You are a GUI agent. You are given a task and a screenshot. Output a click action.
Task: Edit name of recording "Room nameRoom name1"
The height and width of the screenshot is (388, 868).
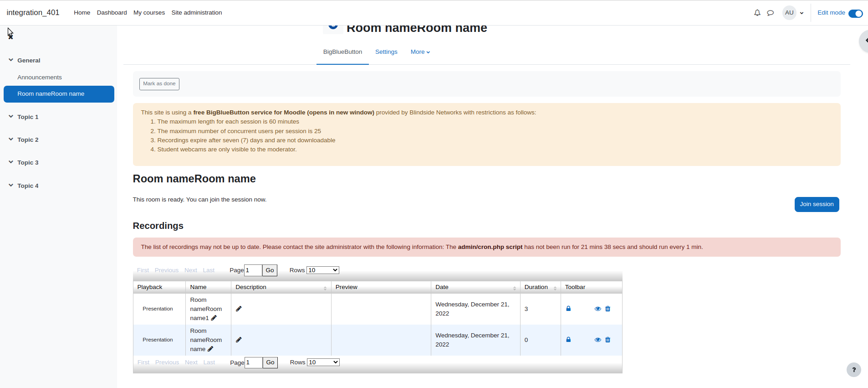tap(214, 318)
